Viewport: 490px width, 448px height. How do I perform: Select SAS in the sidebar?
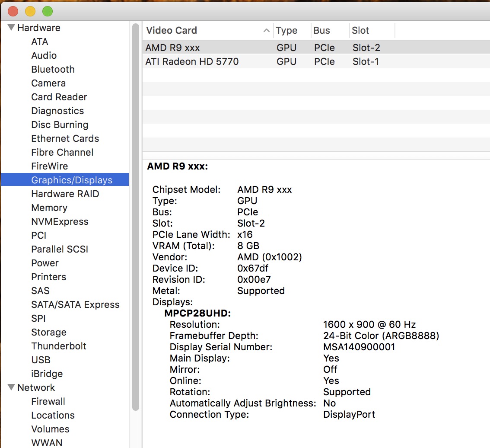[40, 291]
